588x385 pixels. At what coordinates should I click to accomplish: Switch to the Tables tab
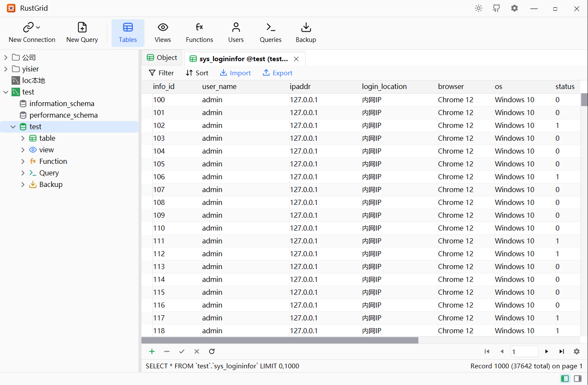click(x=128, y=33)
